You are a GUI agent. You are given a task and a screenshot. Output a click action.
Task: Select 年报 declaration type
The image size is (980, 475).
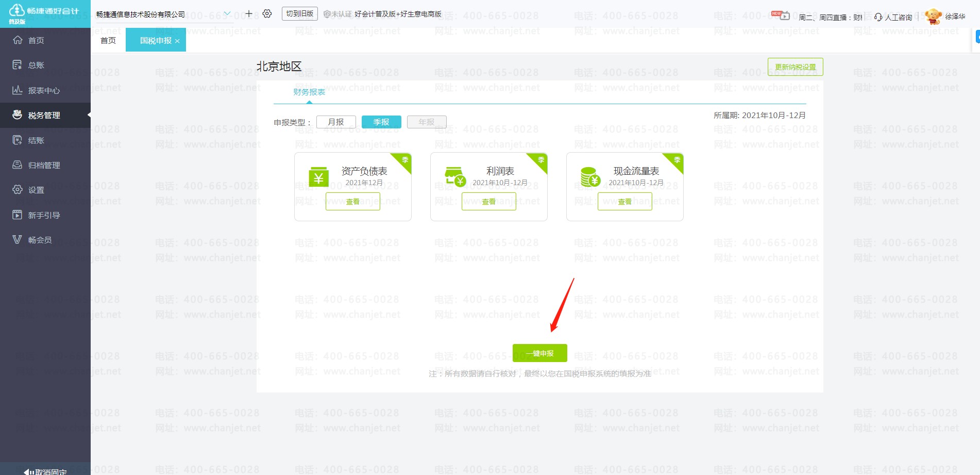pos(427,122)
